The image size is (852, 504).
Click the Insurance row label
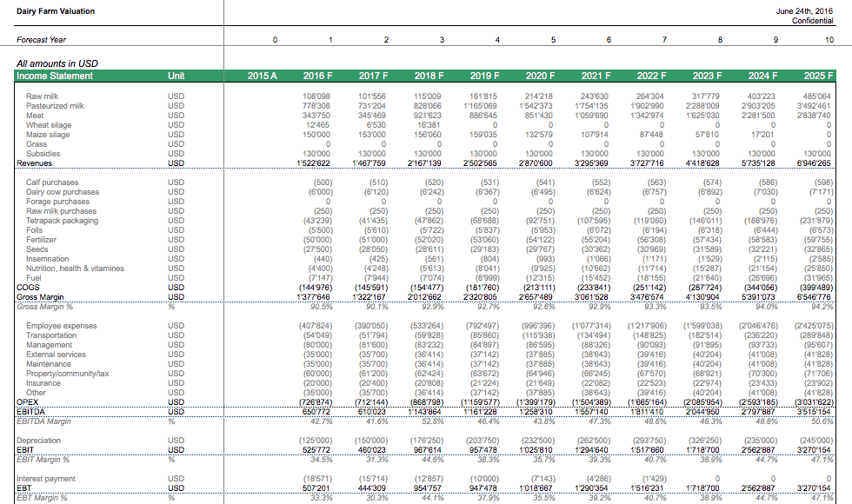tap(43, 383)
